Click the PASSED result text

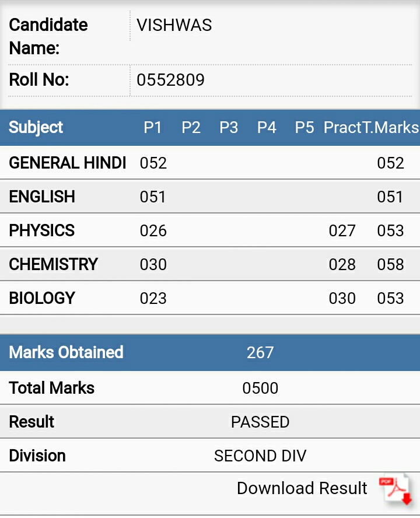(260, 422)
